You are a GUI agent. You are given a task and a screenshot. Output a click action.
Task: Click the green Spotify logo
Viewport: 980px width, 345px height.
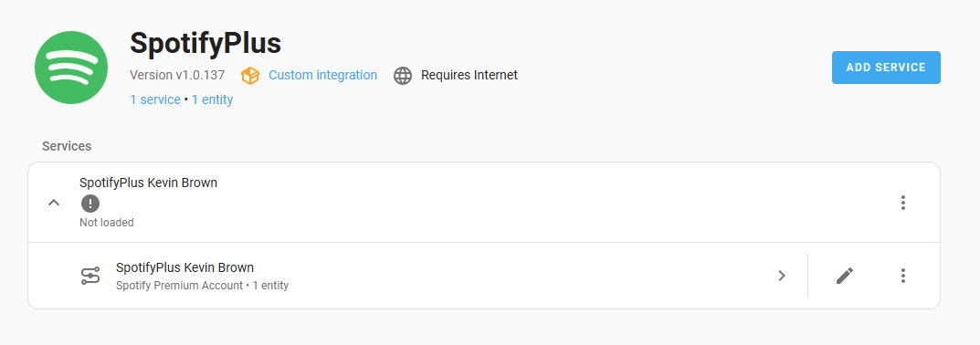coord(71,68)
